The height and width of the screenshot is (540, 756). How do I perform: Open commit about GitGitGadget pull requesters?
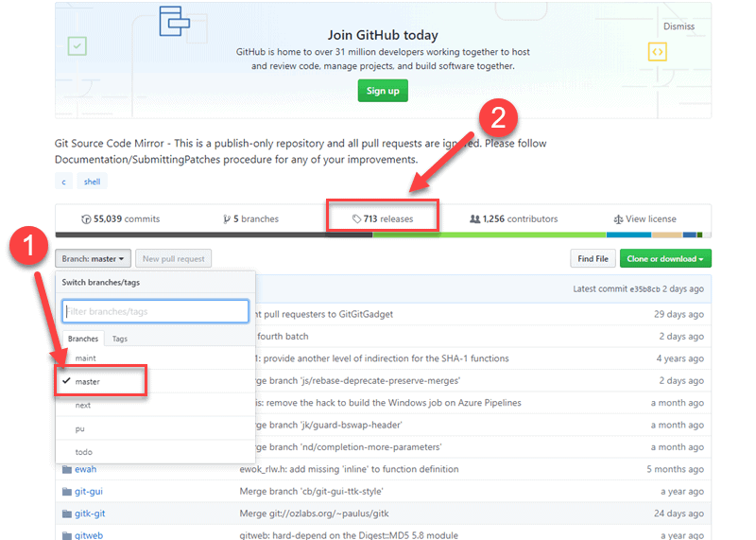coord(324,314)
